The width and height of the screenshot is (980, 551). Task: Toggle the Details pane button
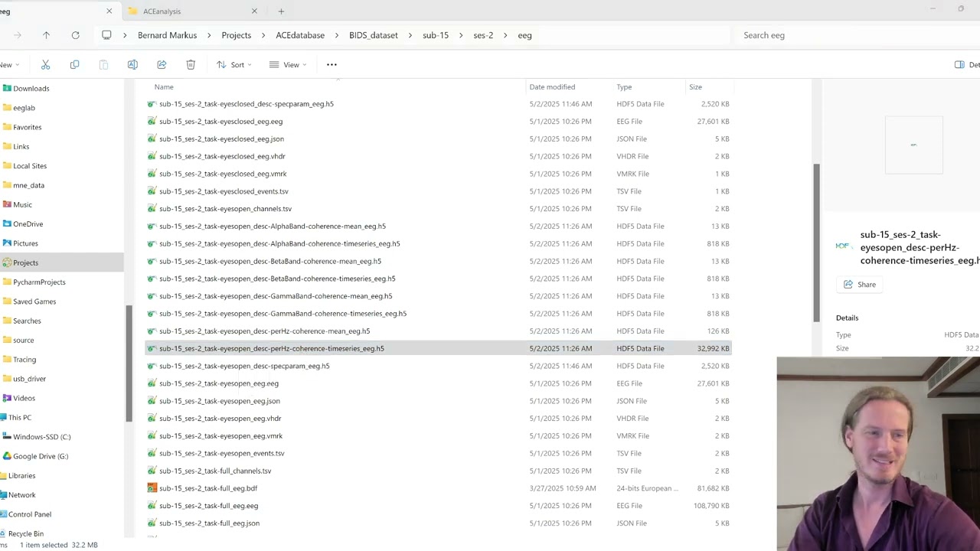(967, 65)
